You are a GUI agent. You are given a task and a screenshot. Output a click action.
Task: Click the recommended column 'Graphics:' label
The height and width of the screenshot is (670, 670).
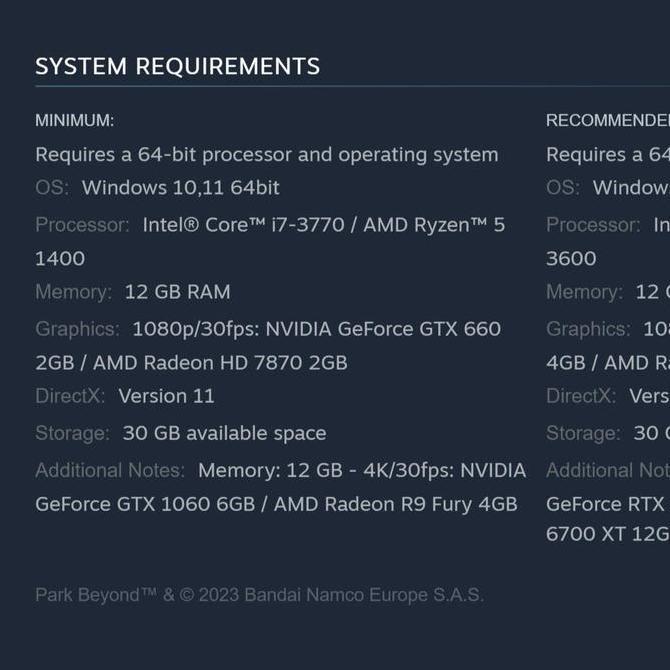[588, 329]
